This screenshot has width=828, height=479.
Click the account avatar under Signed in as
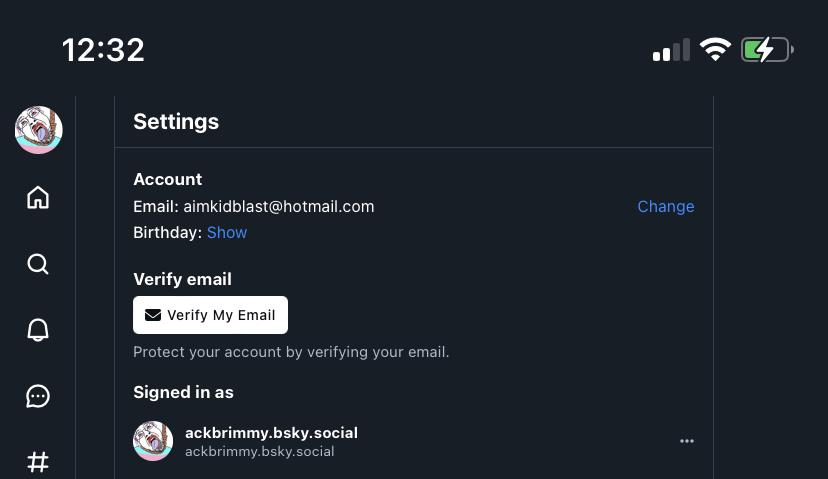[153, 441]
